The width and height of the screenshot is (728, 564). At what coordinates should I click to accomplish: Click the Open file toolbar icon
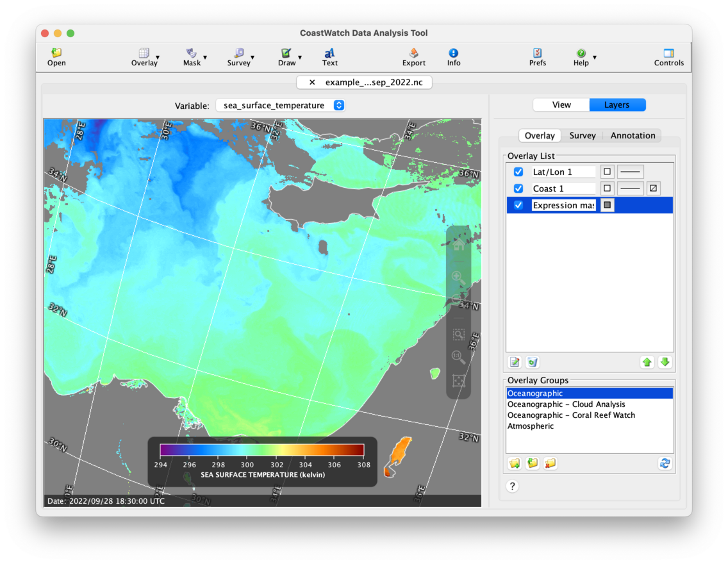pyautogui.click(x=56, y=54)
